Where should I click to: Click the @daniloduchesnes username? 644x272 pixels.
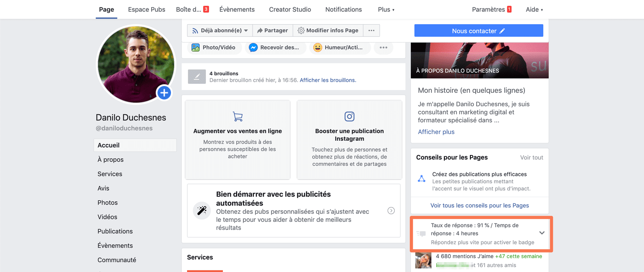coord(124,128)
